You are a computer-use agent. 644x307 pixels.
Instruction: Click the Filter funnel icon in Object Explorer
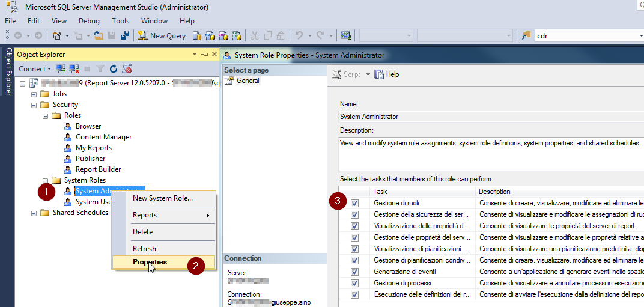pos(100,68)
